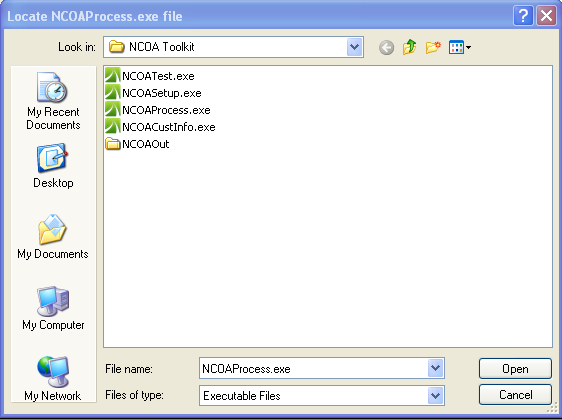Viewport: 562px width, 420px height.
Task: Cancel the file locate dialog
Action: 515,395
